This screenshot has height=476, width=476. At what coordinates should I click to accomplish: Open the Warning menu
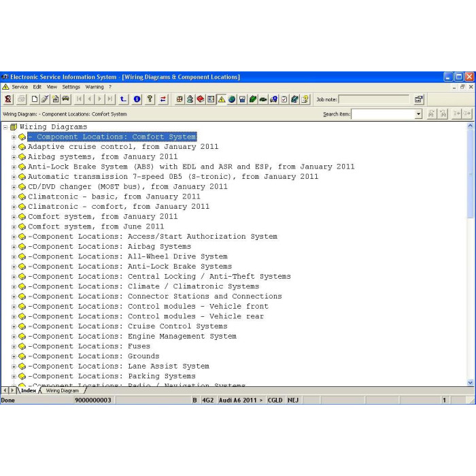click(x=95, y=87)
